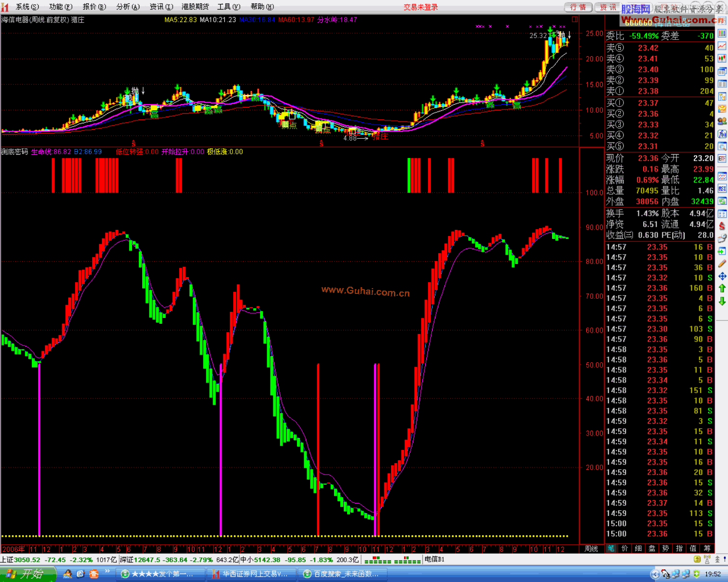This screenshot has width=728, height=582.
Task: Click the 买① 23.37 bid price row
Action: click(660, 103)
